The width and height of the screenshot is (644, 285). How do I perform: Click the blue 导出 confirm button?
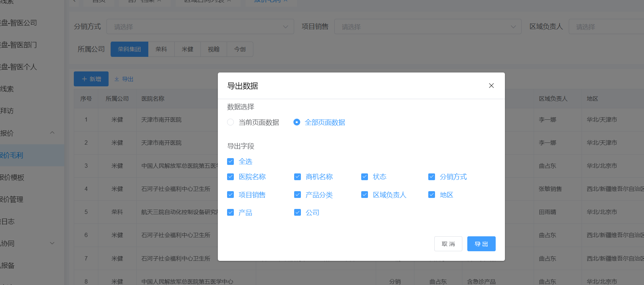481,244
